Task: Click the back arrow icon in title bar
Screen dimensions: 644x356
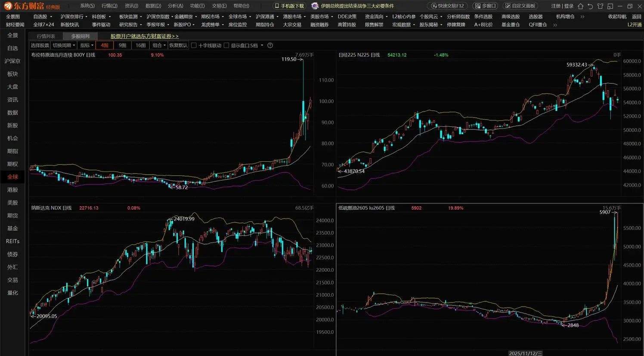Action: pyautogui.click(x=590, y=6)
